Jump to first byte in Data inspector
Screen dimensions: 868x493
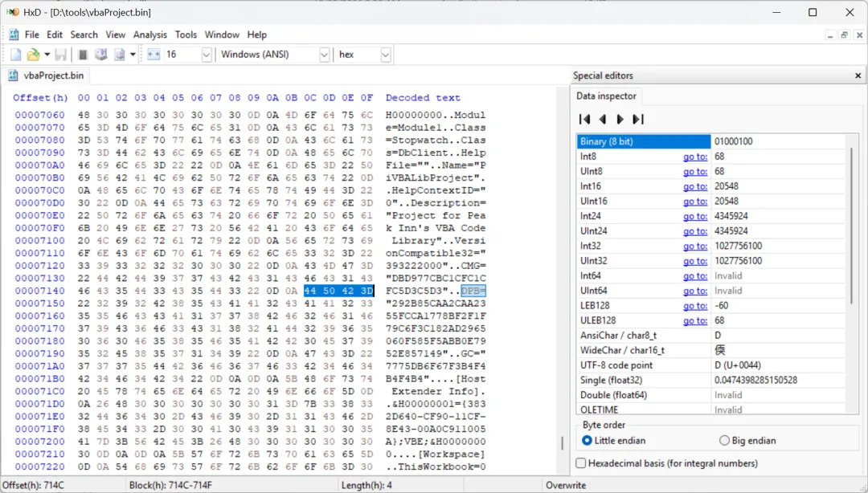point(584,119)
